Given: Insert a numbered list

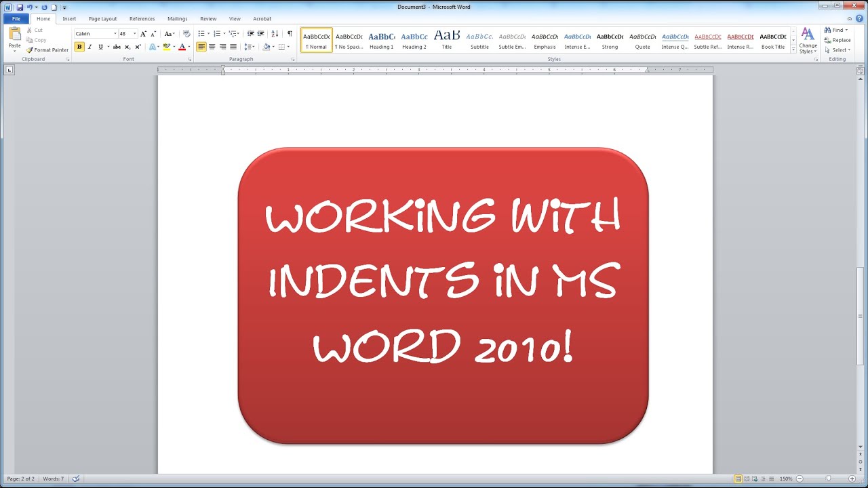Looking at the screenshot, I should (x=218, y=33).
